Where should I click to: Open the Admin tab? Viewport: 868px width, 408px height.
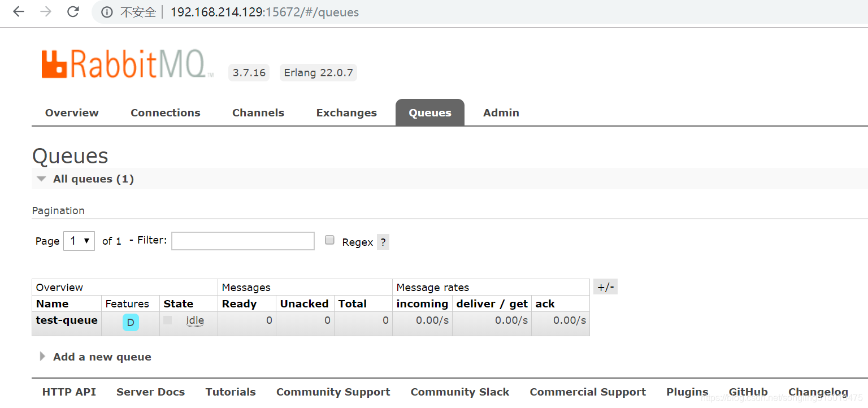click(x=501, y=112)
